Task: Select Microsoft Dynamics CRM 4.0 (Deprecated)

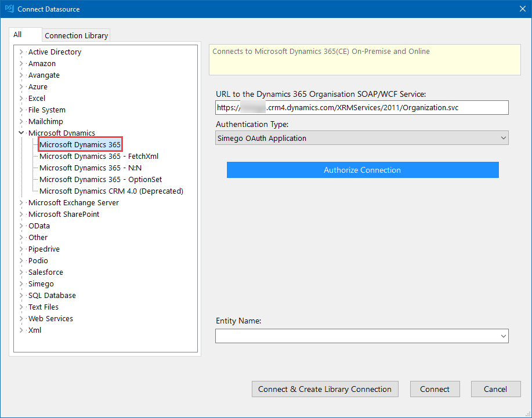Action: coord(111,191)
